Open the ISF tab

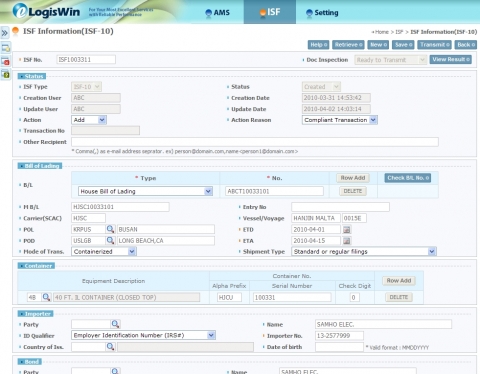tap(270, 12)
